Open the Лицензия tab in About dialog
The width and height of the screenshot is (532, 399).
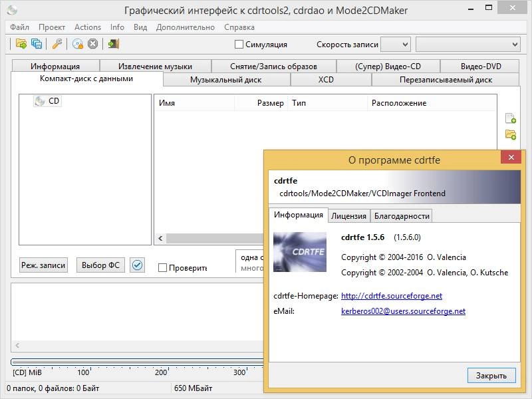348,216
